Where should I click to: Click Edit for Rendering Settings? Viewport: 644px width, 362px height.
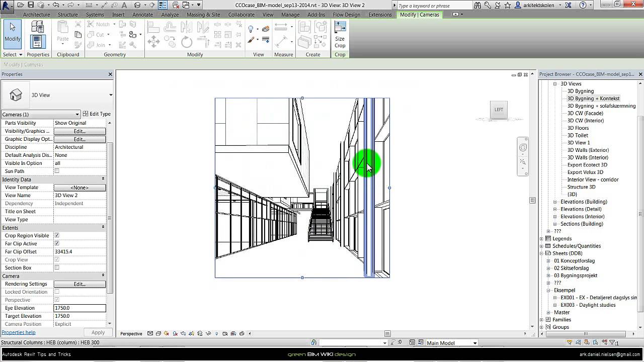[x=79, y=284]
